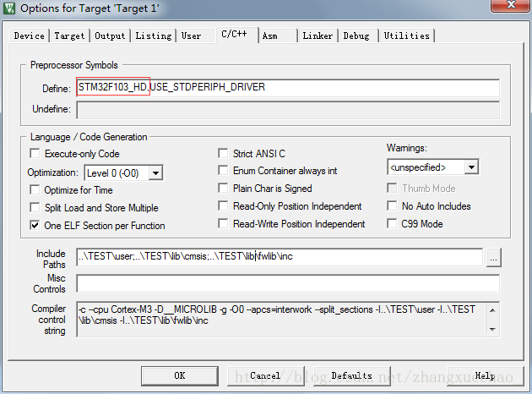Click the Defaults button
532x394 pixels.
tap(351, 375)
